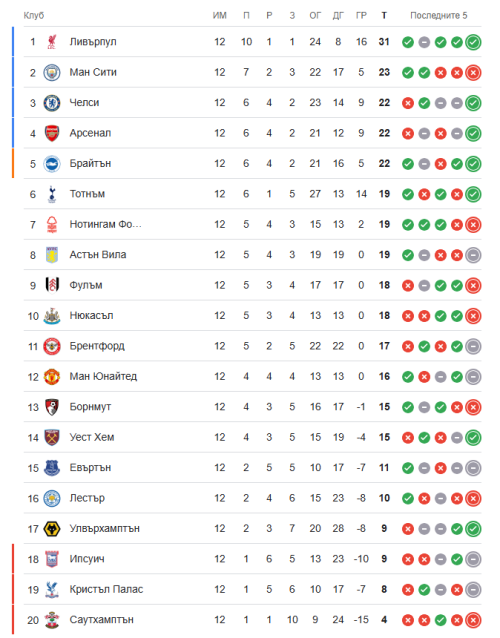This screenshot has width=500, height=638.
Task: Click the Т points column header
Action: coord(384,15)
